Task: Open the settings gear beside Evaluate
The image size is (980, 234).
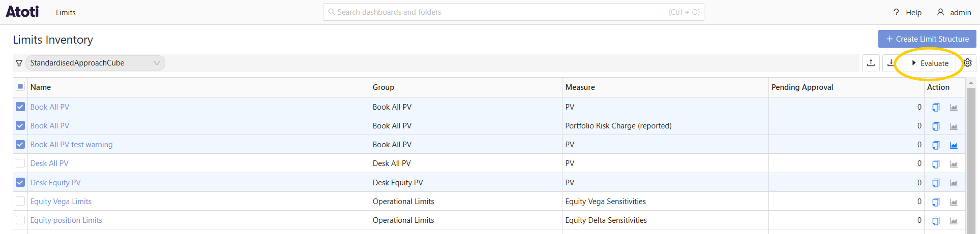Action: [x=968, y=63]
